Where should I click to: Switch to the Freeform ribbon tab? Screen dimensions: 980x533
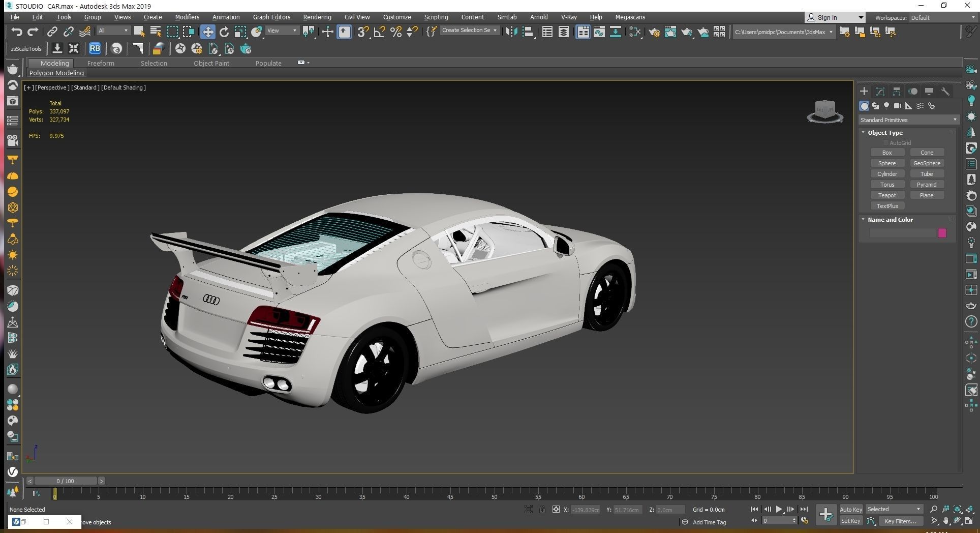coord(101,63)
